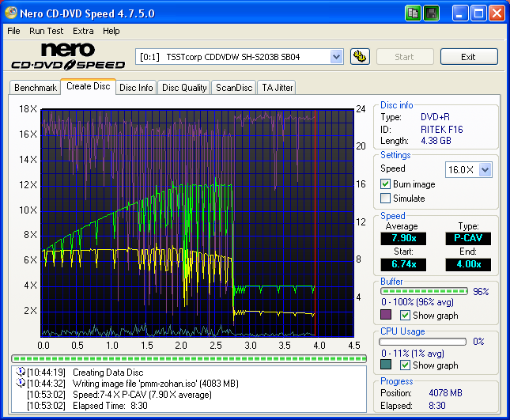Click log line 'Elapsed Time: 8:30'
This screenshot has width=510, height=420.
(x=110, y=406)
